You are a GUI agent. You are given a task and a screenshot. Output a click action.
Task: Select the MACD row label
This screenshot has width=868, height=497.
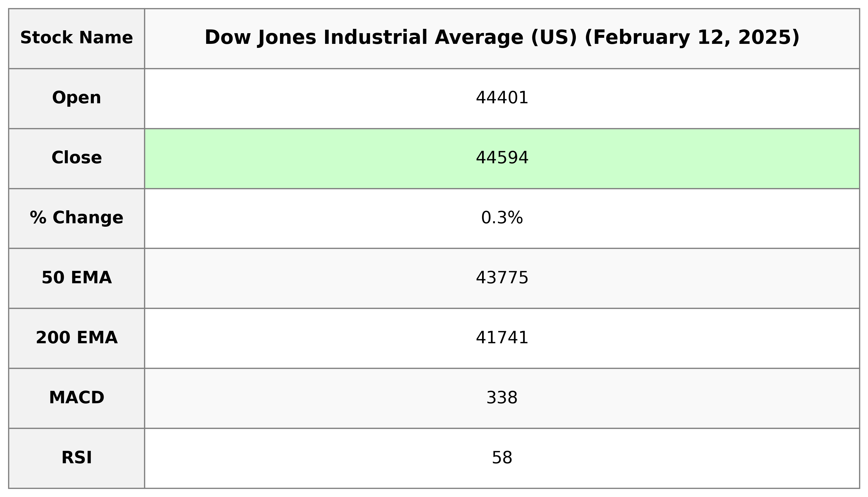[x=76, y=398]
